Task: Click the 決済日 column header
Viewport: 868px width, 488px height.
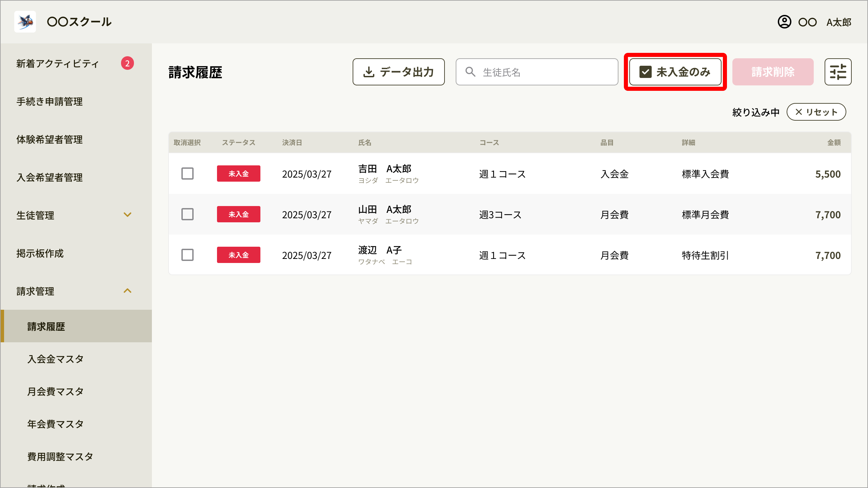Action: pos(292,143)
